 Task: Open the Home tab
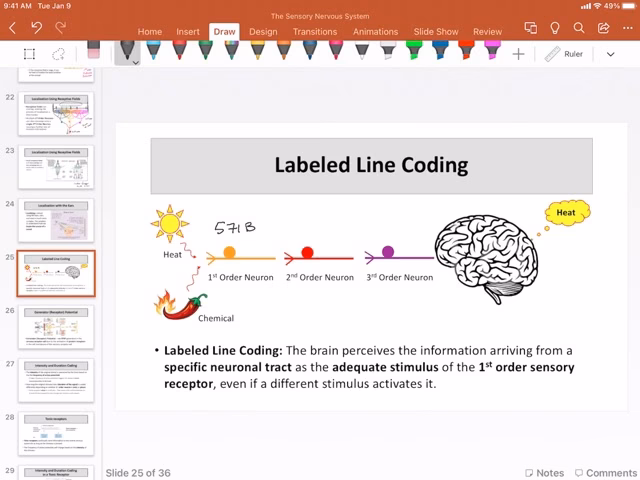tap(149, 31)
